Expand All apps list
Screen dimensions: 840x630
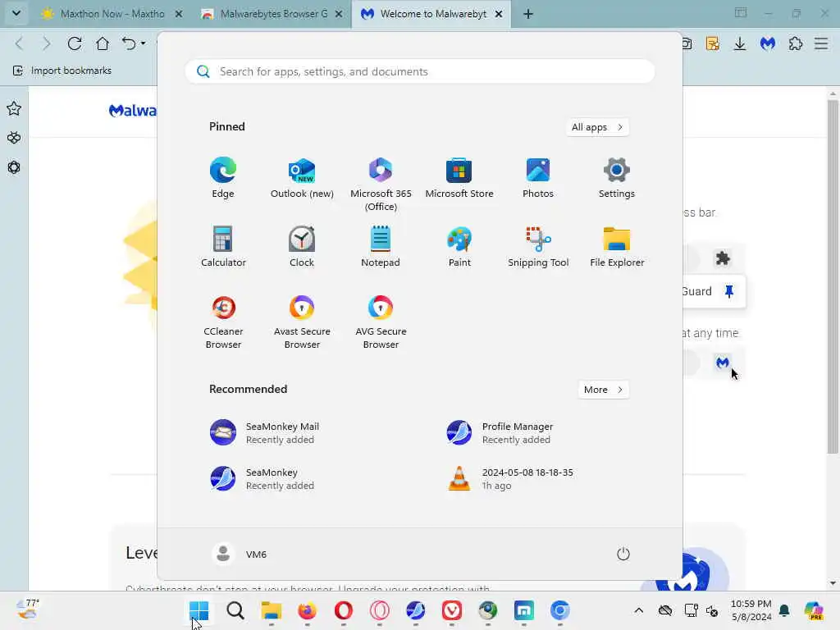point(597,127)
